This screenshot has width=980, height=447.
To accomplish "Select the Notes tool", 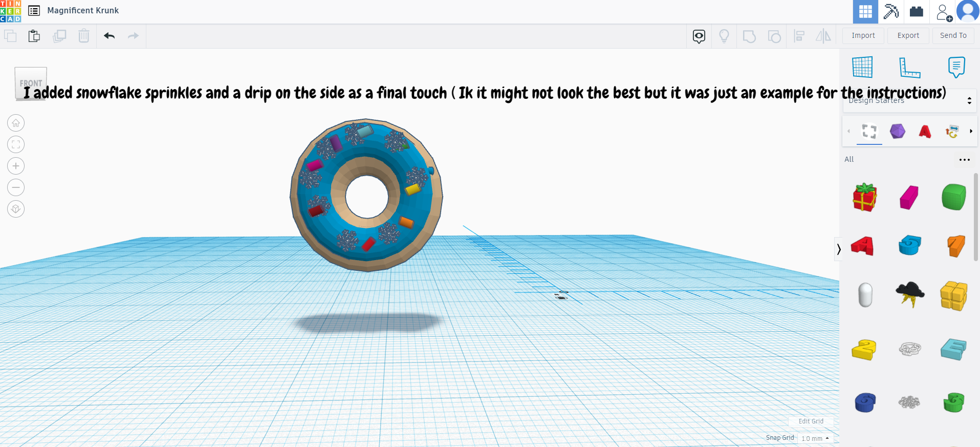I will [x=956, y=67].
